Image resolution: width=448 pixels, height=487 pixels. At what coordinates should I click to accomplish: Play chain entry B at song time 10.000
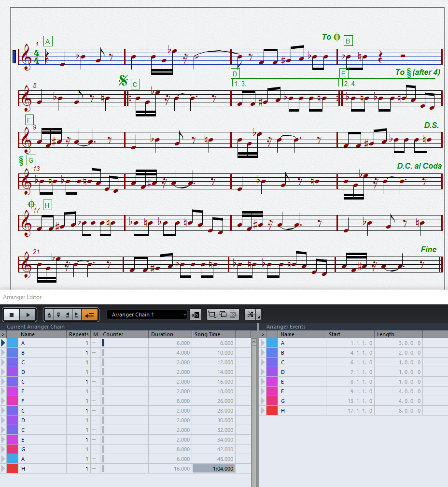click(x=3, y=353)
